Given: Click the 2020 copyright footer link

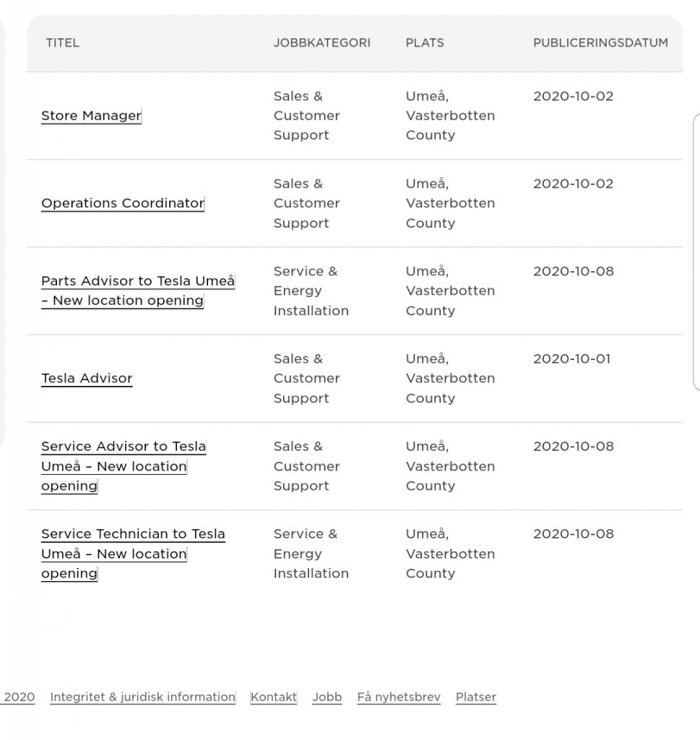Looking at the screenshot, I should point(19,697).
